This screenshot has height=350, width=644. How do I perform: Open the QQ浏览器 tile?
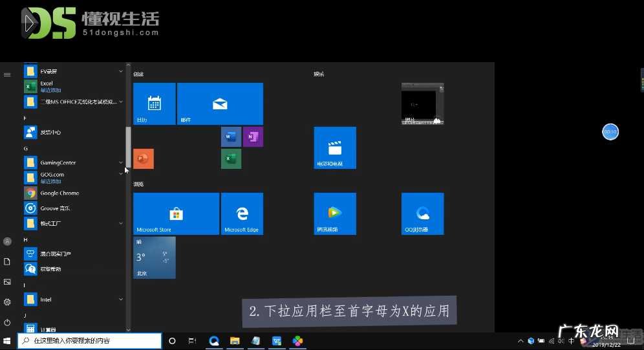(x=423, y=213)
